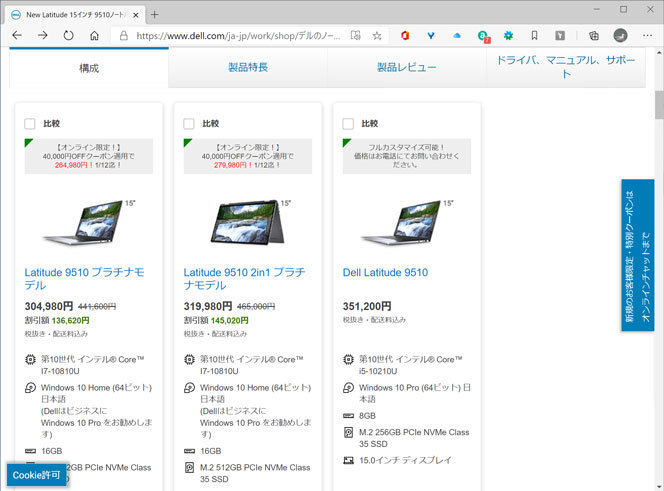This screenshot has height=491, width=664.
Task: Reload the page with the refresh icon
Action: point(68,36)
